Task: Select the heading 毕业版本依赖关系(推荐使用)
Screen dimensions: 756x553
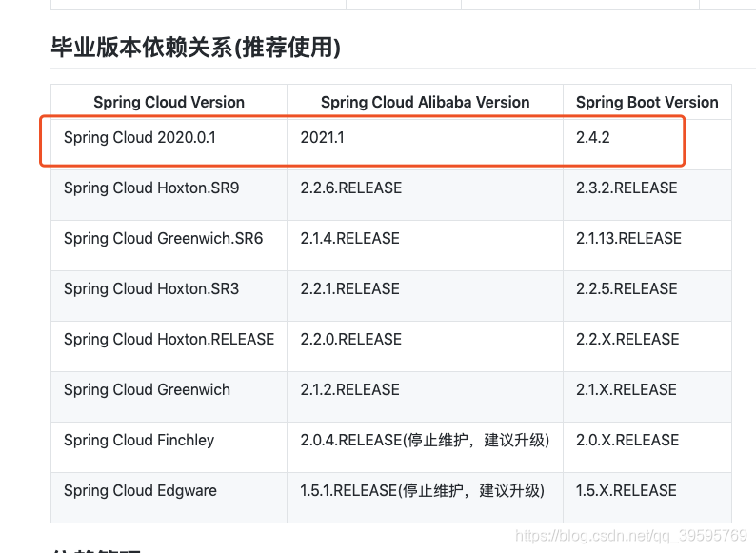Action: 196,48
